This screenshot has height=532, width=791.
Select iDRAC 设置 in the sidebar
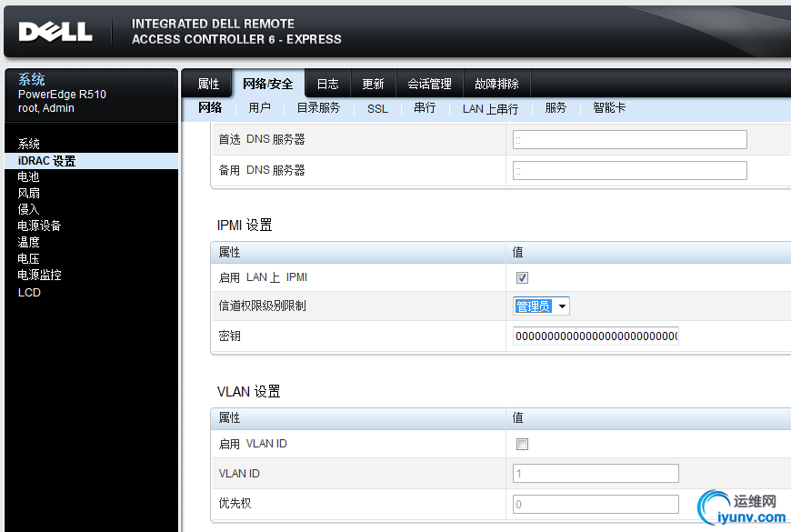click(91, 161)
